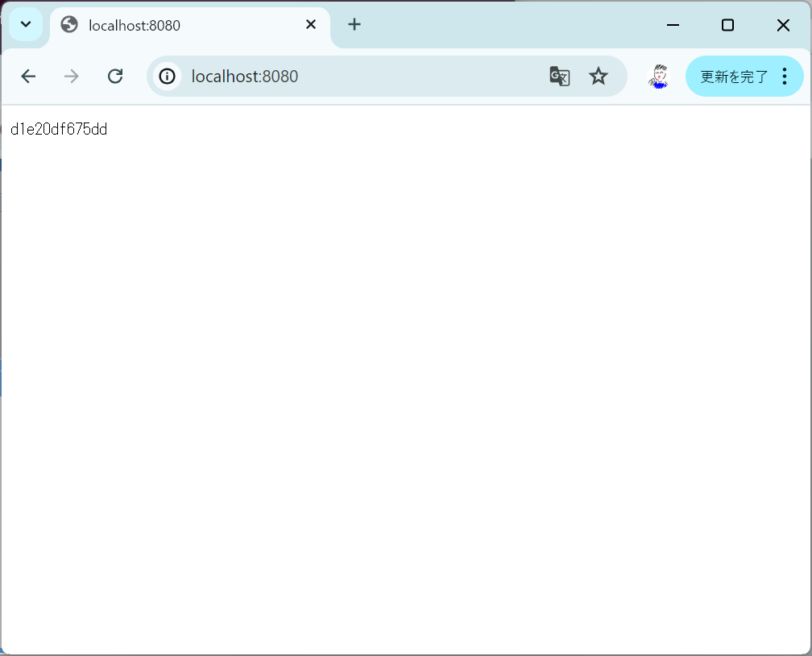This screenshot has height=656, width=812.
Task: Open the Chrome three-dot menu
Action: [785, 77]
